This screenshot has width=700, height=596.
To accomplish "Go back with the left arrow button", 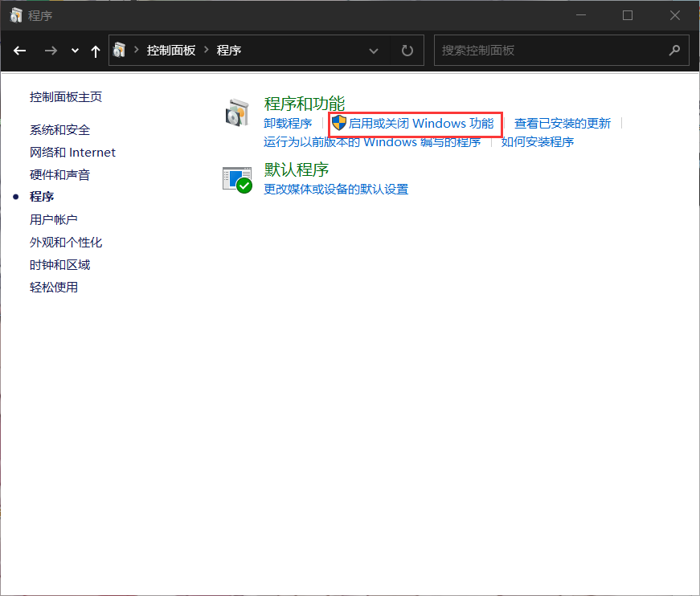I will coord(19,51).
